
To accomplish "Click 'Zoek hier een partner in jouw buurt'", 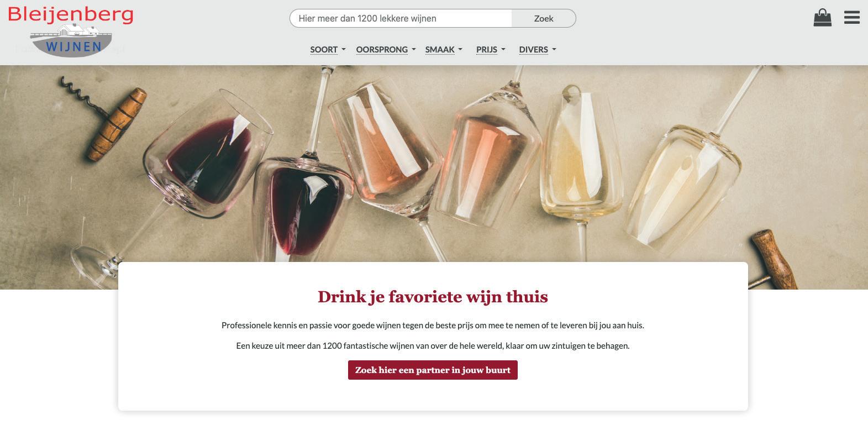I will point(433,370).
